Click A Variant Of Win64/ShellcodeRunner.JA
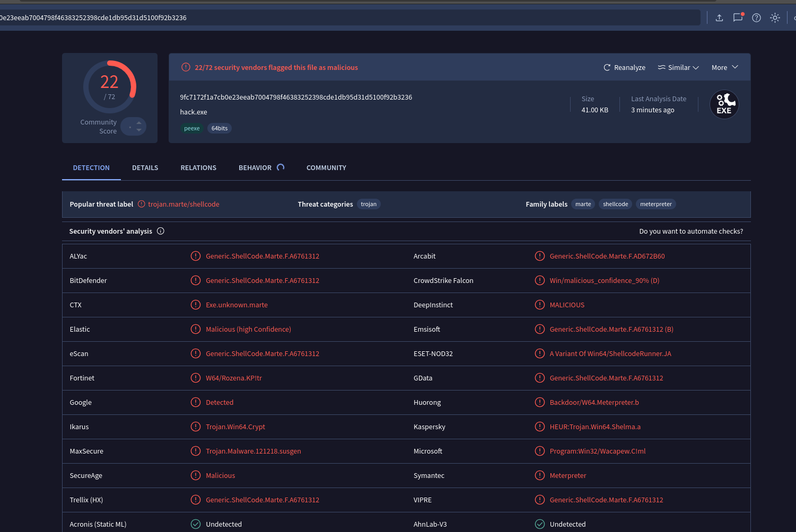 point(610,353)
